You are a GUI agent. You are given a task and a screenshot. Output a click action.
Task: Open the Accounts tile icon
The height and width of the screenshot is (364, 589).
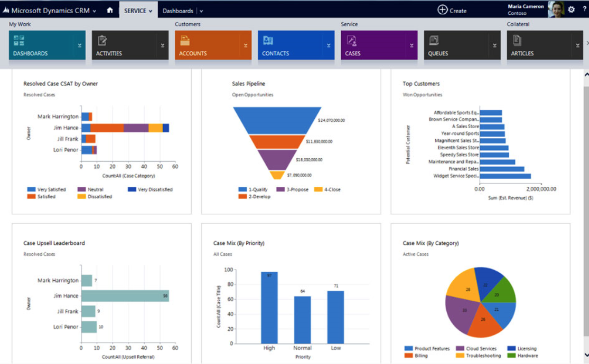click(185, 41)
